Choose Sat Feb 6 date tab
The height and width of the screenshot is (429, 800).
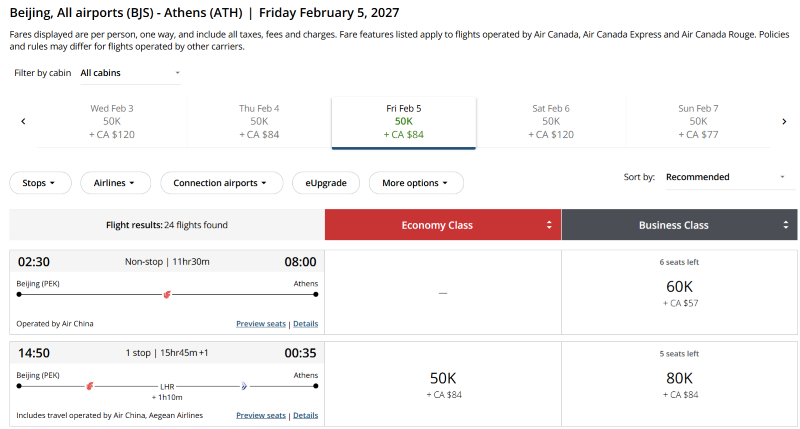click(x=551, y=121)
